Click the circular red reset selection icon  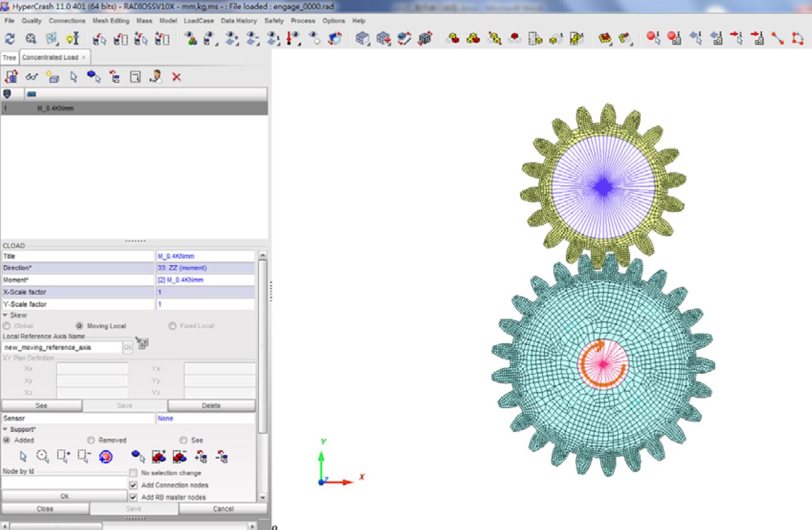[105, 457]
